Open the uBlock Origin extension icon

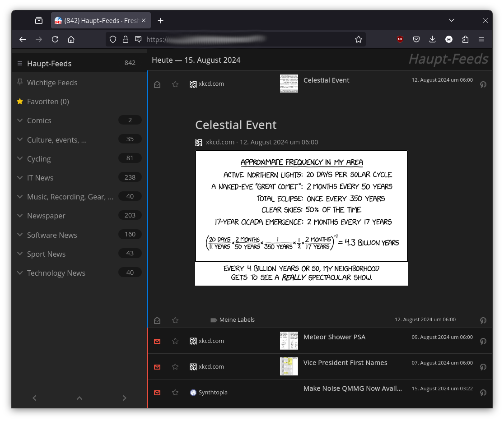[x=400, y=39]
